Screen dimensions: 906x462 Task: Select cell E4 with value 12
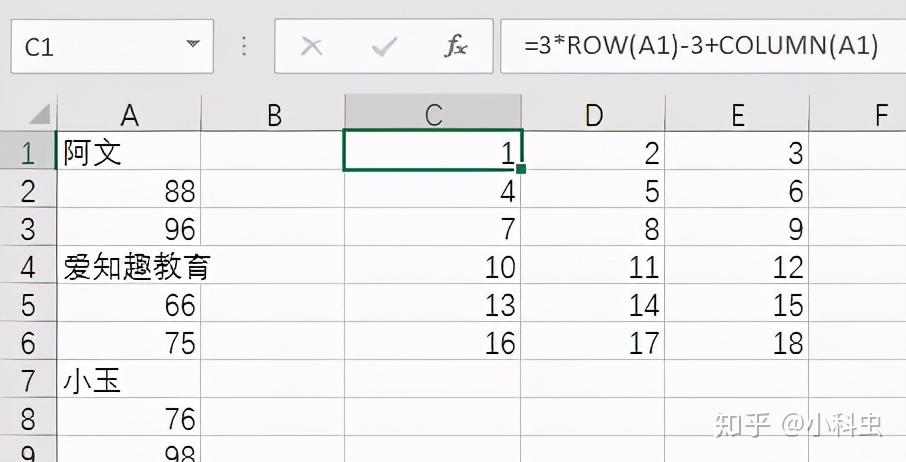point(737,265)
